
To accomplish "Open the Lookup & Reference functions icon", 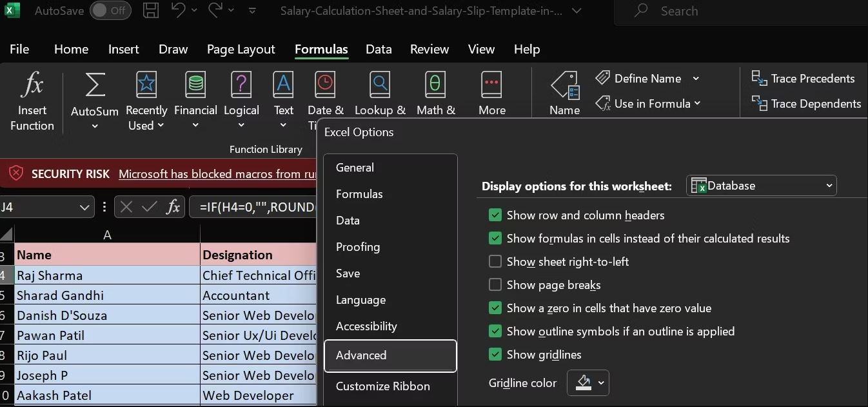I will coord(380,85).
